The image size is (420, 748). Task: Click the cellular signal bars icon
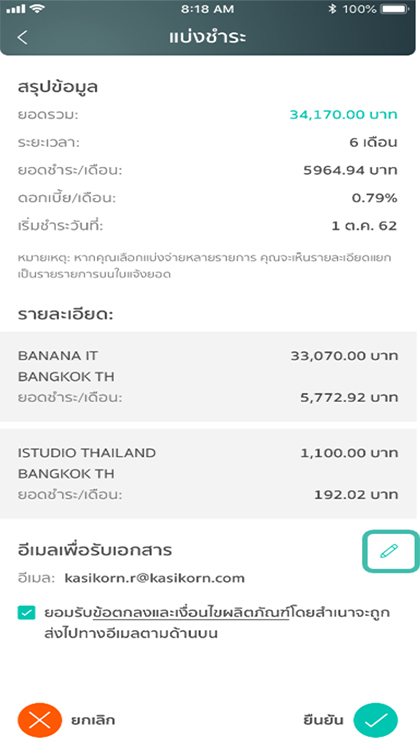15,9
